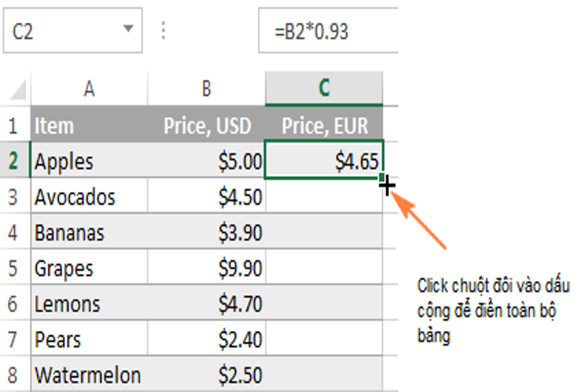Click the Price, EUR header cell

coord(324,125)
